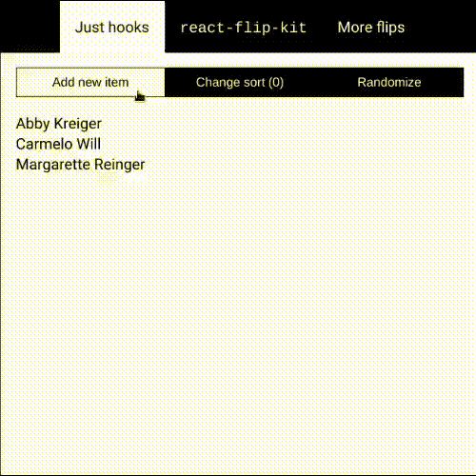This screenshot has width=476, height=476.
Task: View the More flips examples tab
Action: pos(371,28)
